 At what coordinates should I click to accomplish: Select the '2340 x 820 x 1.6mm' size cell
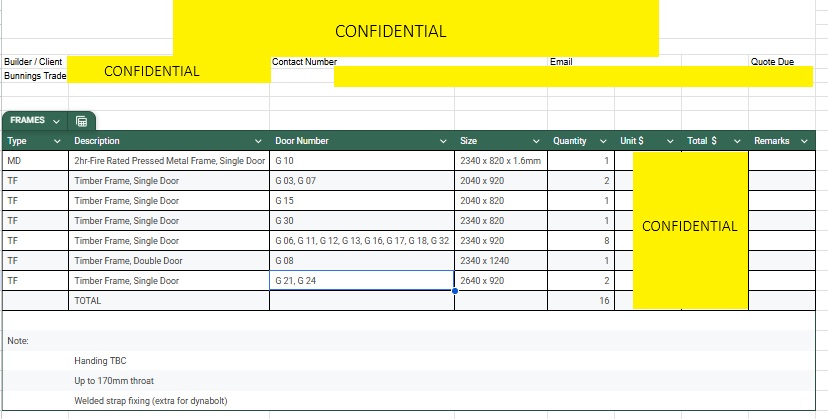(x=501, y=161)
